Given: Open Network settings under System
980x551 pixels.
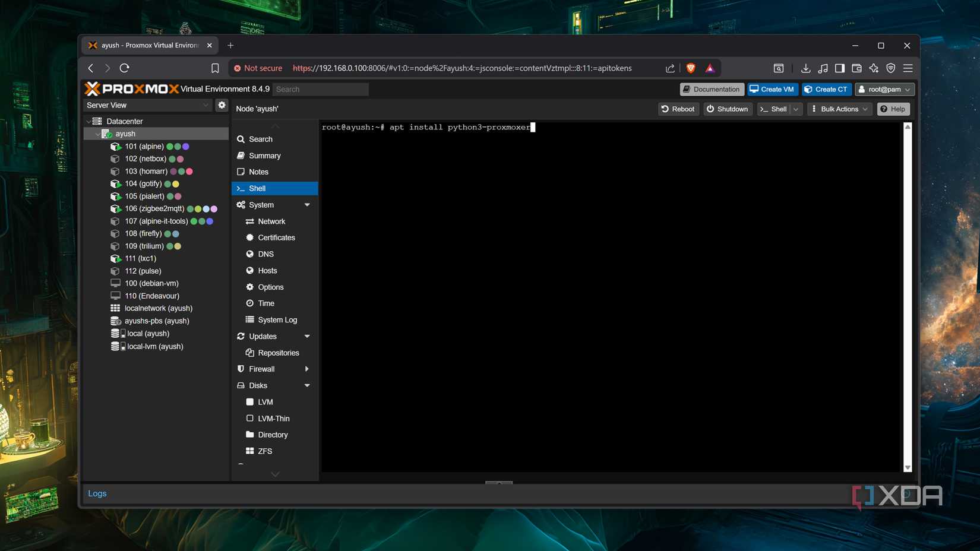Looking at the screenshot, I should [x=272, y=221].
